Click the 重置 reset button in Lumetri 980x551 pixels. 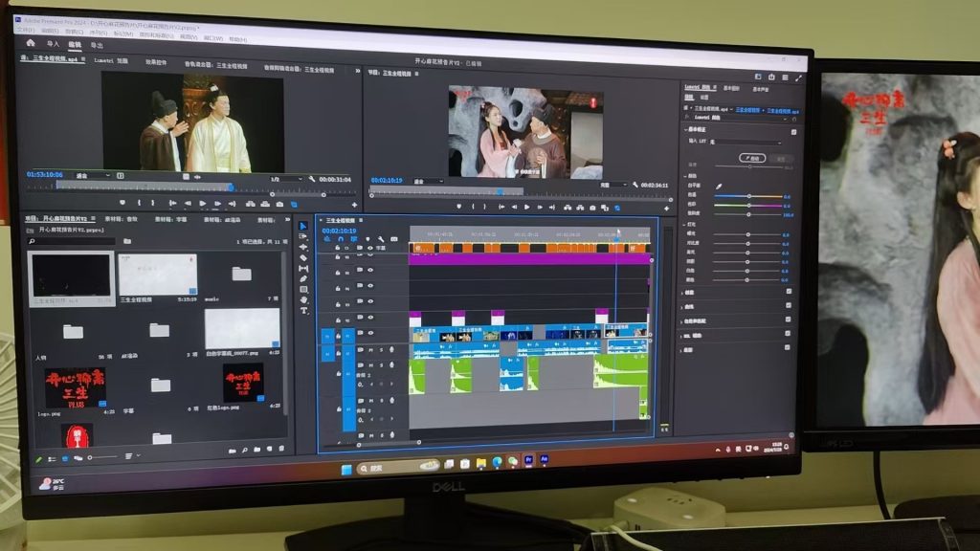click(781, 160)
